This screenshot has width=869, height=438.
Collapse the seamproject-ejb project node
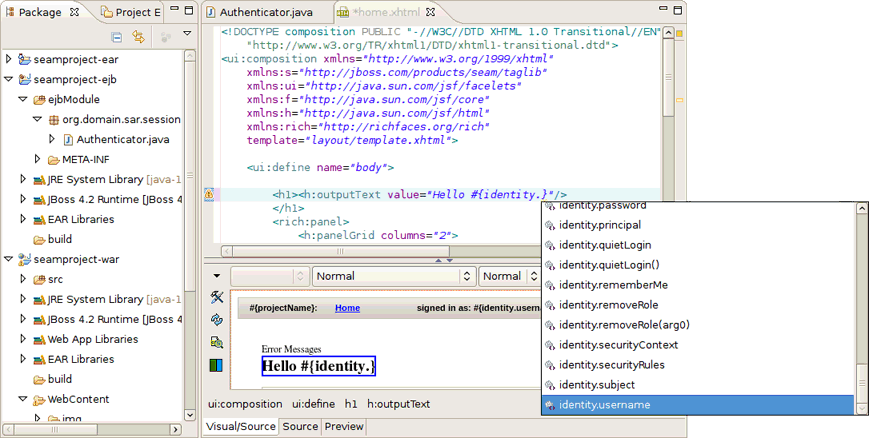coord(8,79)
